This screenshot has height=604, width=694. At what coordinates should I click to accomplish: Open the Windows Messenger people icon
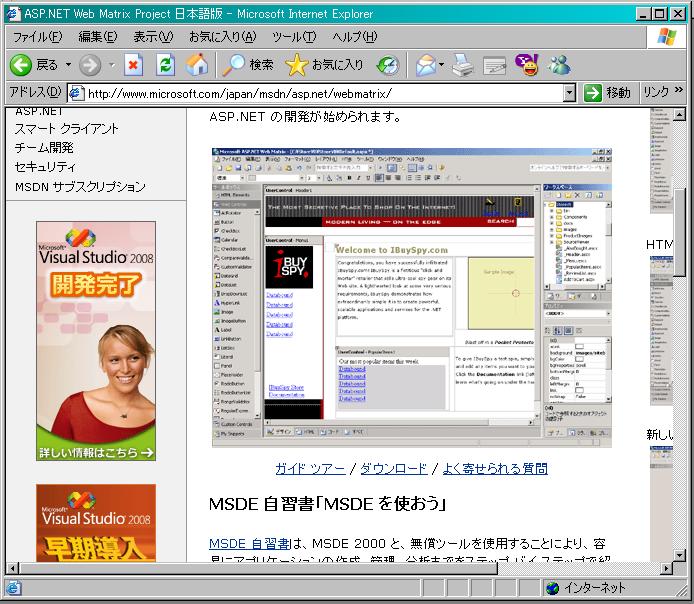coord(559,65)
